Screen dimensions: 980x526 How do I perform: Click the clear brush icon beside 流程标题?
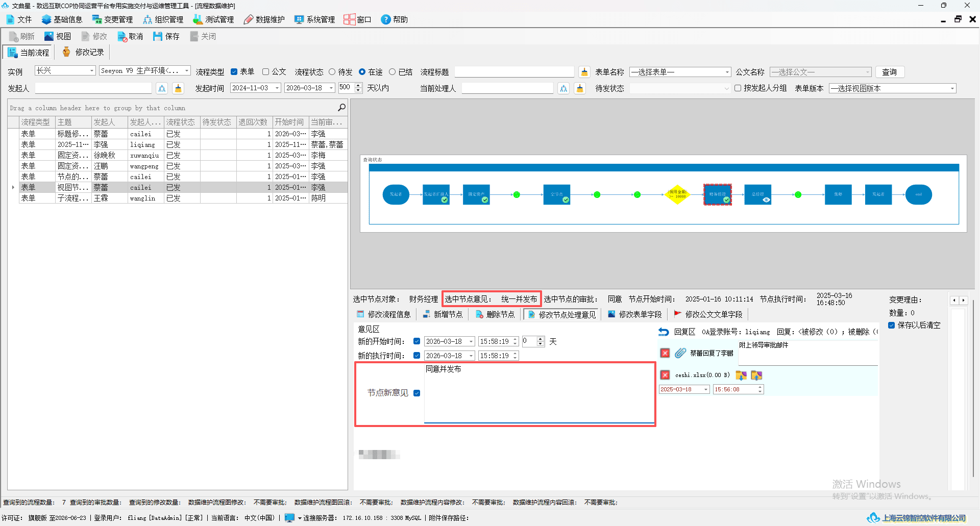(584, 72)
